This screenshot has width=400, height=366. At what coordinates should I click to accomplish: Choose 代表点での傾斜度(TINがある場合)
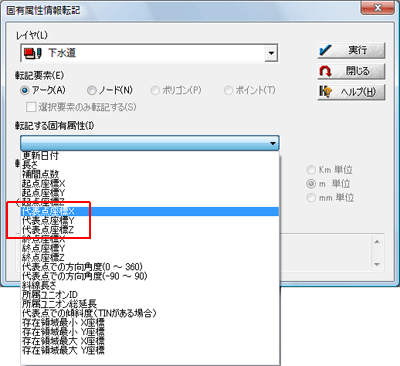point(150,313)
